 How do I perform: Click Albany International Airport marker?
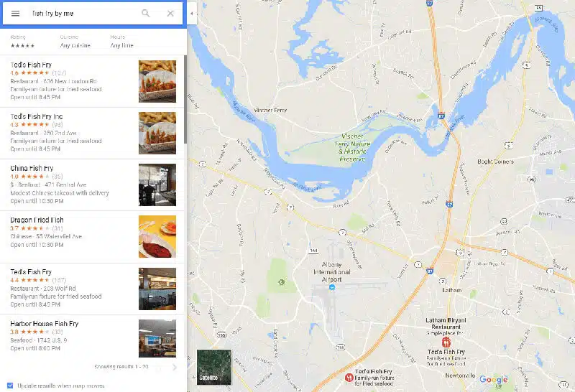[x=332, y=288]
